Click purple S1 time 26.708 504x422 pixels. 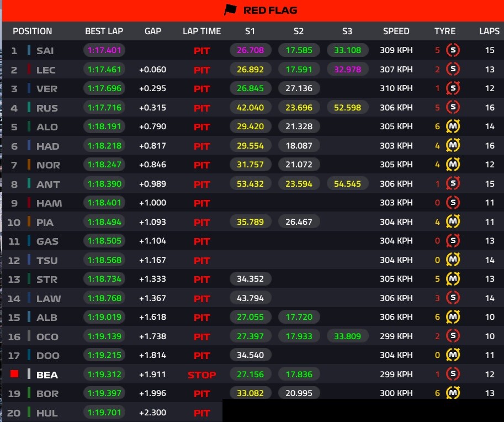pos(251,50)
